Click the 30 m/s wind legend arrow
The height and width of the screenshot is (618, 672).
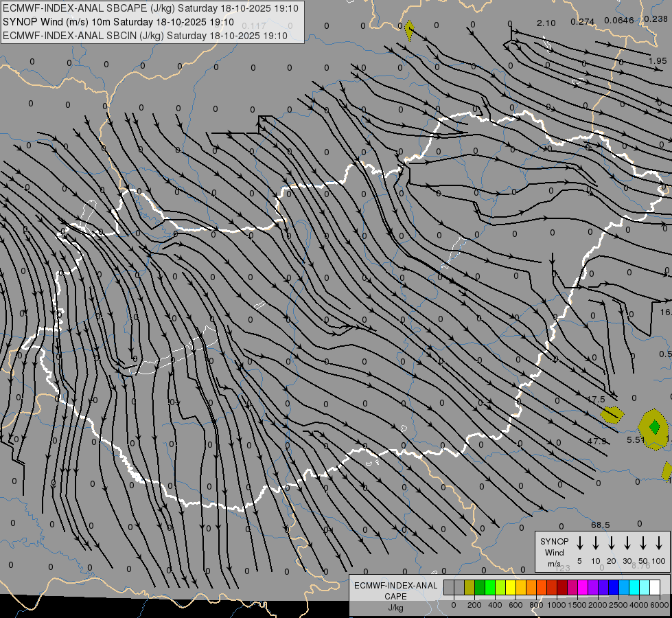pos(627,542)
